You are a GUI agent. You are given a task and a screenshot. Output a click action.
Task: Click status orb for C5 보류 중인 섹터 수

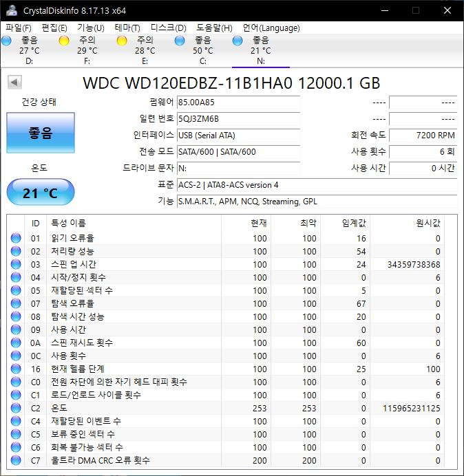tap(16, 434)
